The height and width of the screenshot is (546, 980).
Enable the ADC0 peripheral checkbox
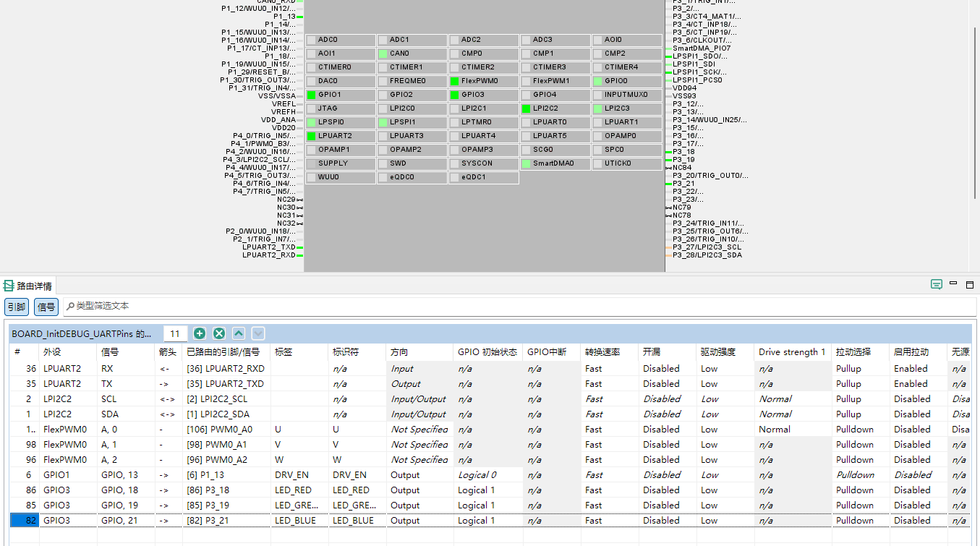point(312,40)
